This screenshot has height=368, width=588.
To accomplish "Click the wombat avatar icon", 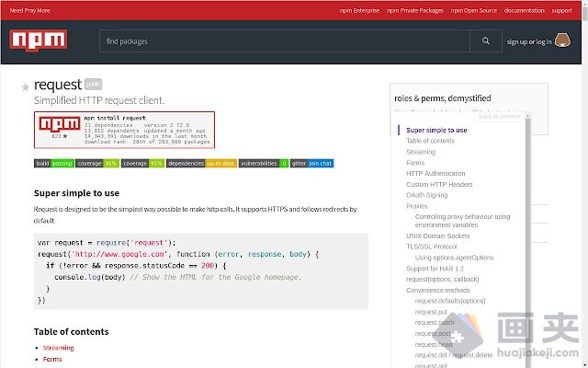I will pos(563,41).
